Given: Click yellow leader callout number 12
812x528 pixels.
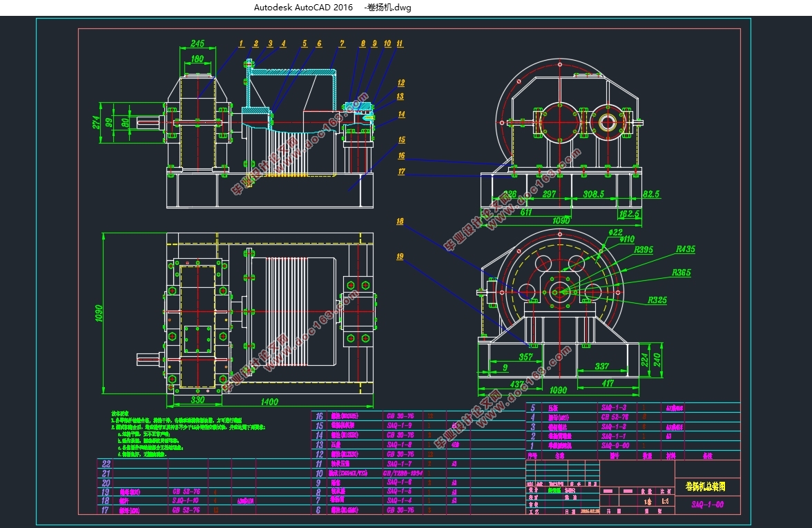Looking at the screenshot, I should (x=400, y=83).
